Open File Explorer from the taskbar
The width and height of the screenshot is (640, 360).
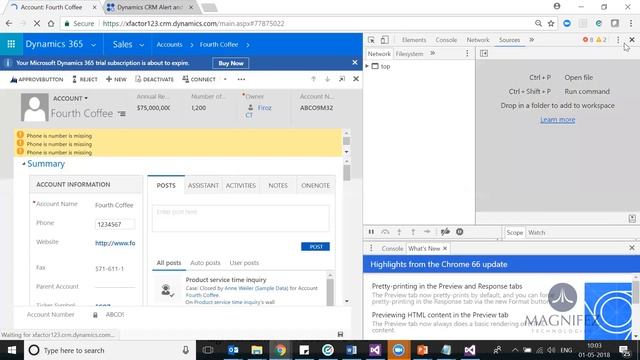pyautogui.click(x=257, y=350)
